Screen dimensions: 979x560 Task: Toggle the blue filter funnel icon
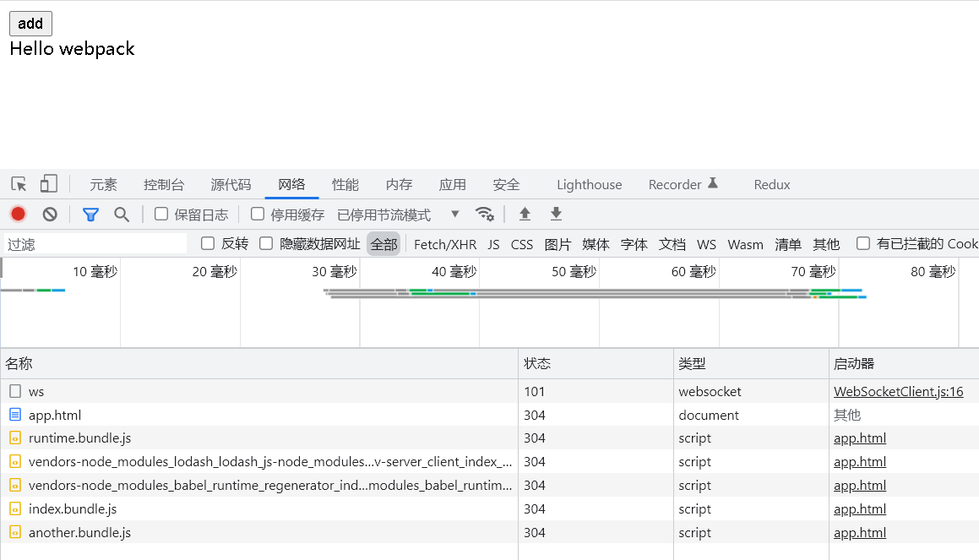90,215
